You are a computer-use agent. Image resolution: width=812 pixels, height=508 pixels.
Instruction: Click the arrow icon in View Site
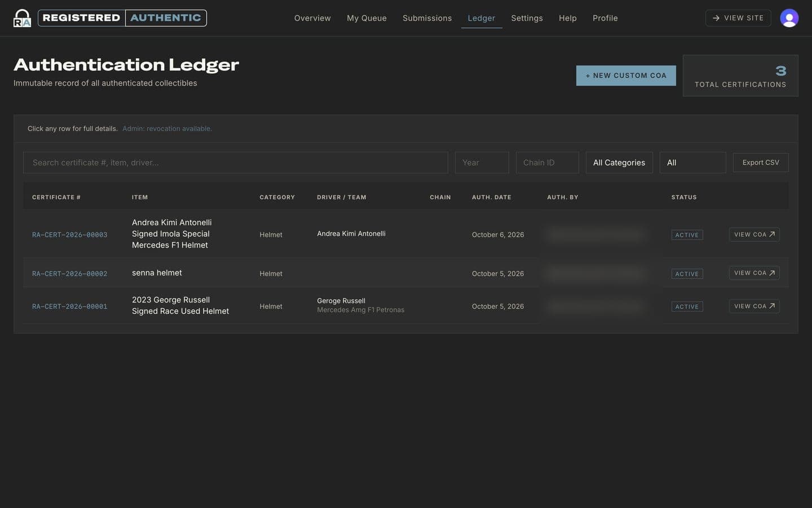[716, 18]
